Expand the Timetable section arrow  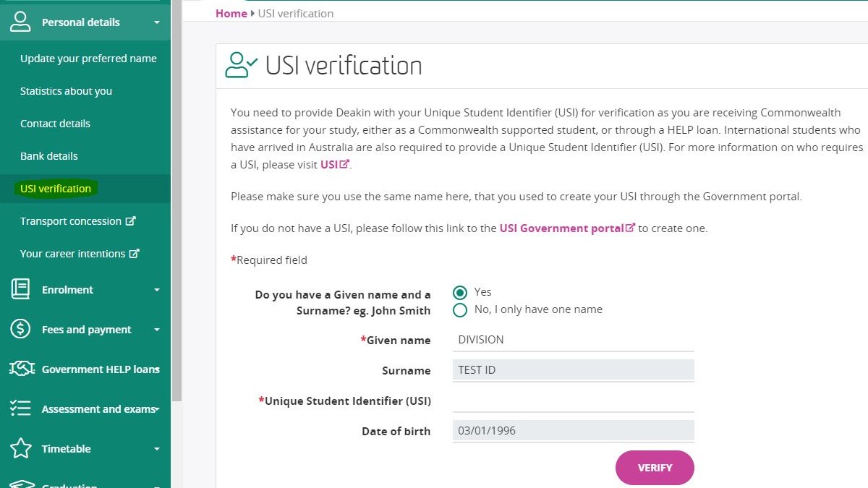pyautogui.click(x=157, y=449)
